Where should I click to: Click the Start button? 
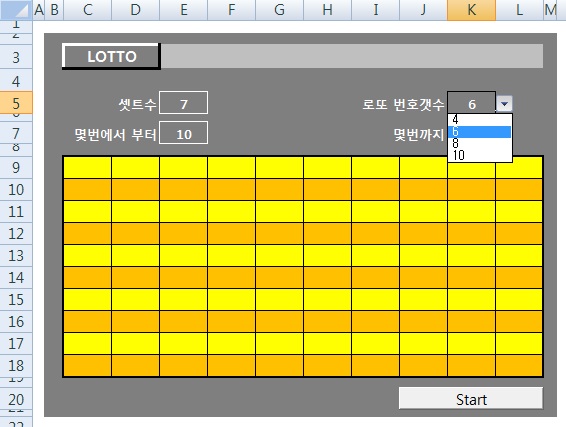tap(471, 399)
